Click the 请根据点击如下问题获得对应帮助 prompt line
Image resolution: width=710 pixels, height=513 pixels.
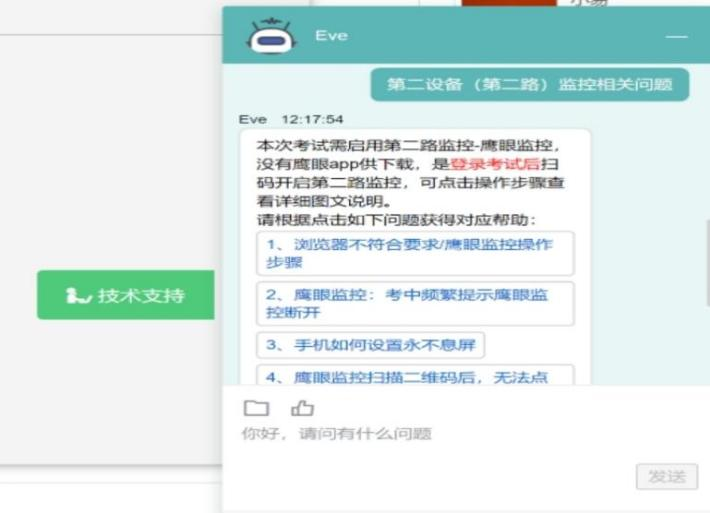pos(396,219)
